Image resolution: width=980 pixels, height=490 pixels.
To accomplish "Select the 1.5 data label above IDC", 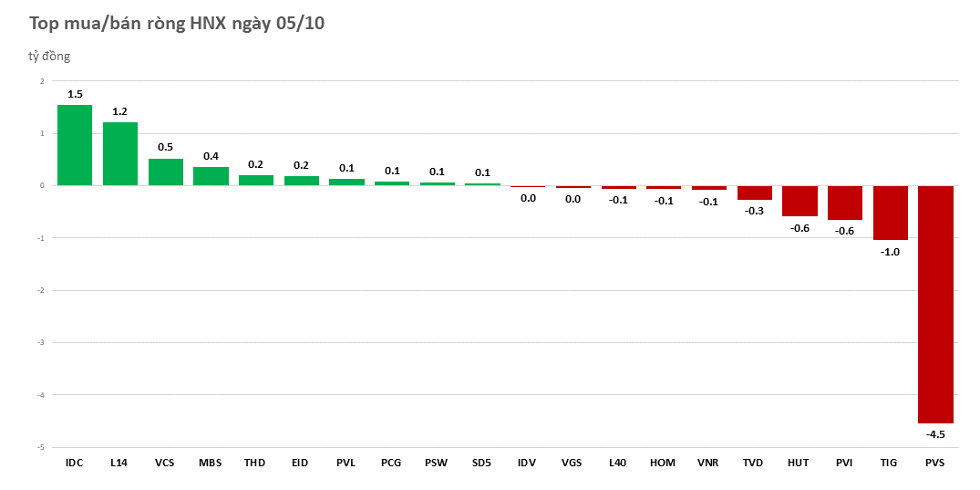I will pyautogui.click(x=75, y=93).
